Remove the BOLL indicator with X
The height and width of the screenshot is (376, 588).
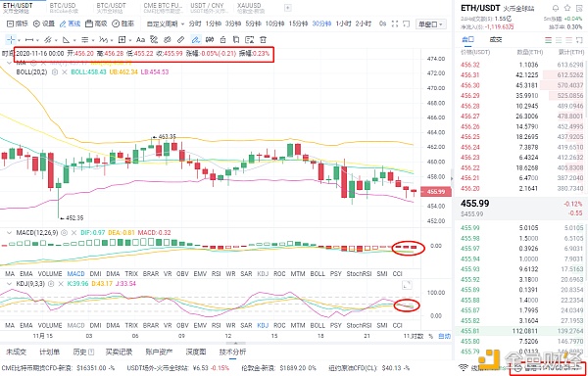[64, 71]
